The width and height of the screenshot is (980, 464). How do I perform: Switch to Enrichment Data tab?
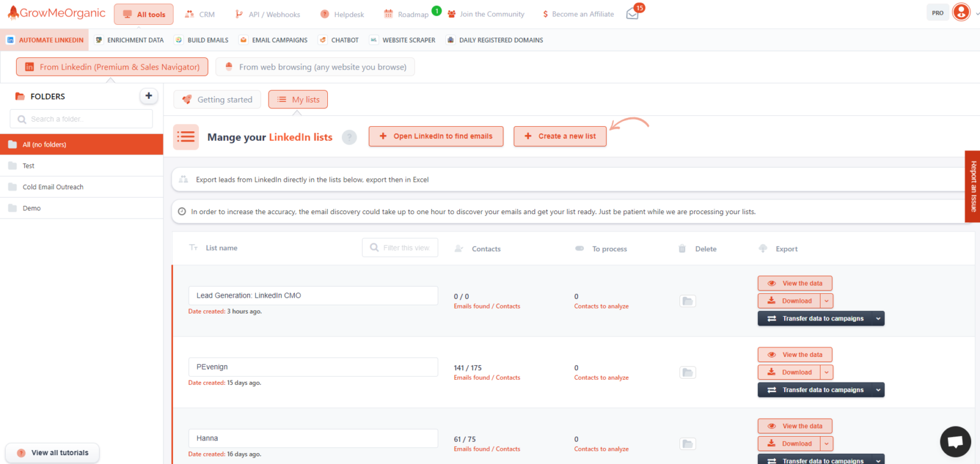(x=130, y=40)
